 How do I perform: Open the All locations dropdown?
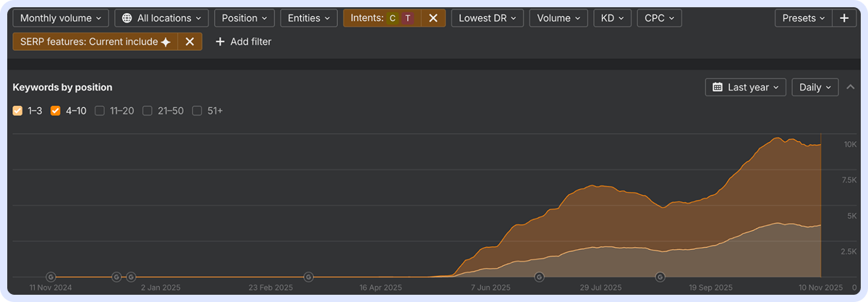pyautogui.click(x=161, y=18)
